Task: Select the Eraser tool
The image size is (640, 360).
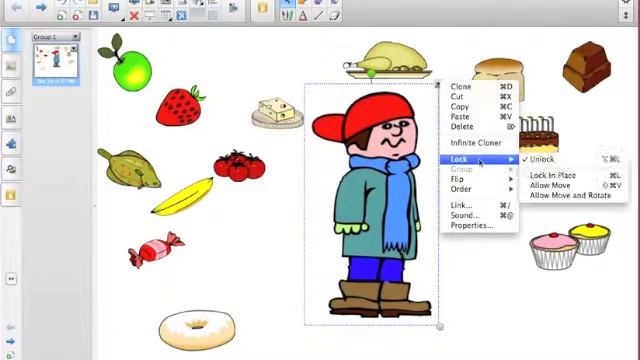Action: click(334, 16)
